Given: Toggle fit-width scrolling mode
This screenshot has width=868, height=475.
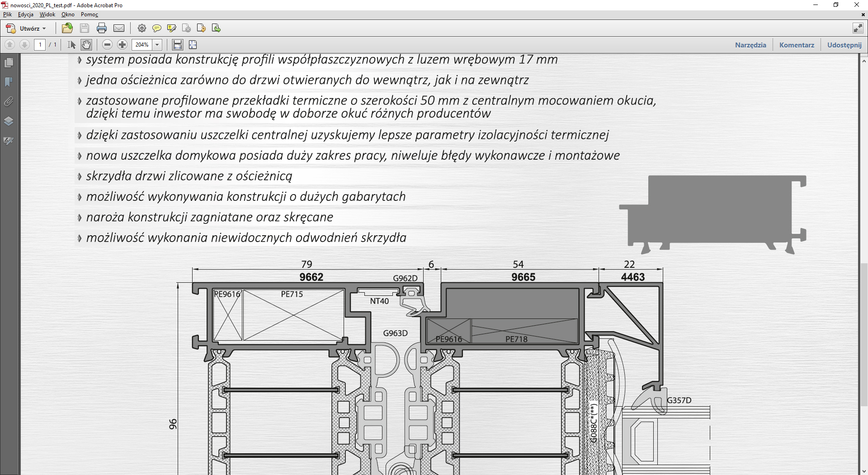Looking at the screenshot, I should tap(178, 44).
